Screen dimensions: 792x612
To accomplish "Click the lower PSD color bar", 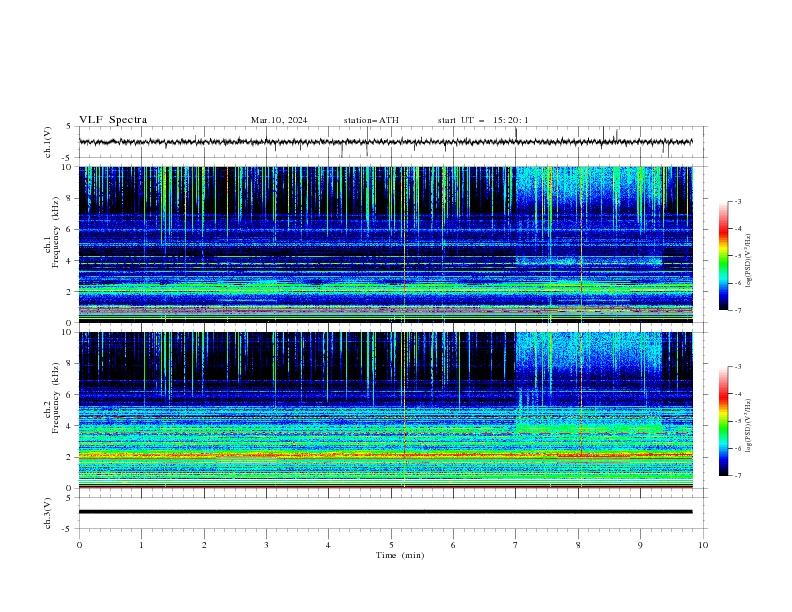I will [724, 421].
